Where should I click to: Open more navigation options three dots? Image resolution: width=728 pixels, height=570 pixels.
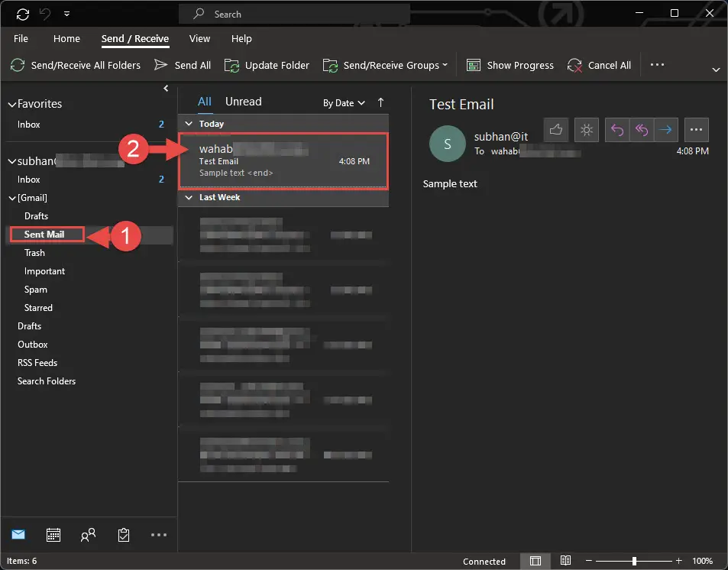pyautogui.click(x=159, y=535)
